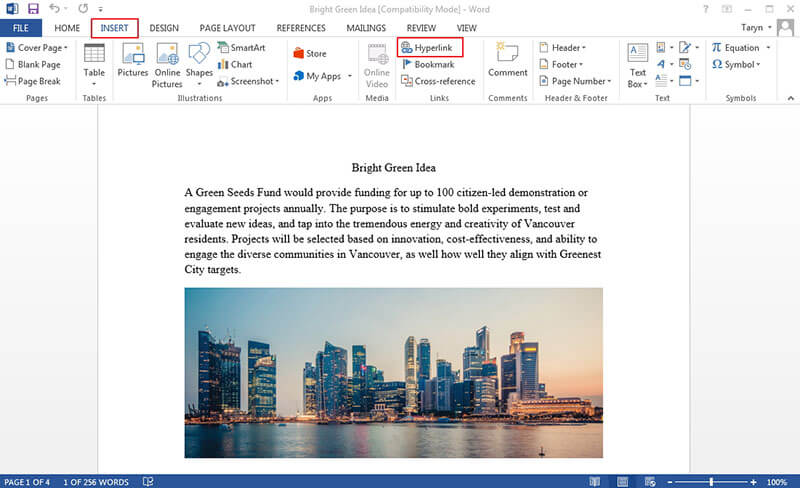Open Word Help question mark

[706, 9]
